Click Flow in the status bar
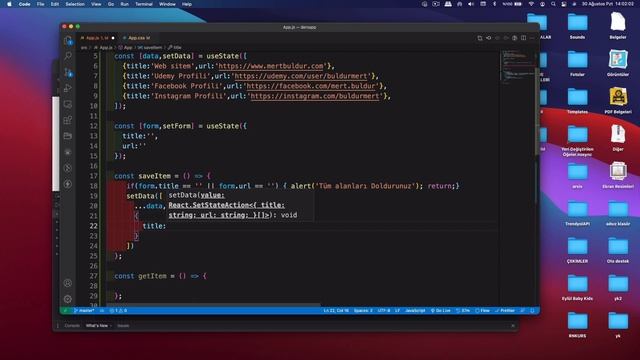Viewport: 640px width, 360px height. coord(482,311)
